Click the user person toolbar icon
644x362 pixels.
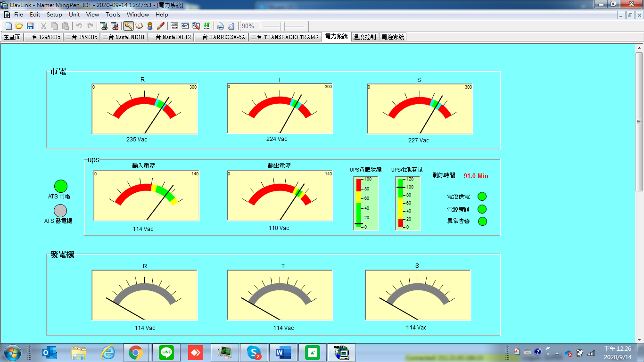pos(150,26)
